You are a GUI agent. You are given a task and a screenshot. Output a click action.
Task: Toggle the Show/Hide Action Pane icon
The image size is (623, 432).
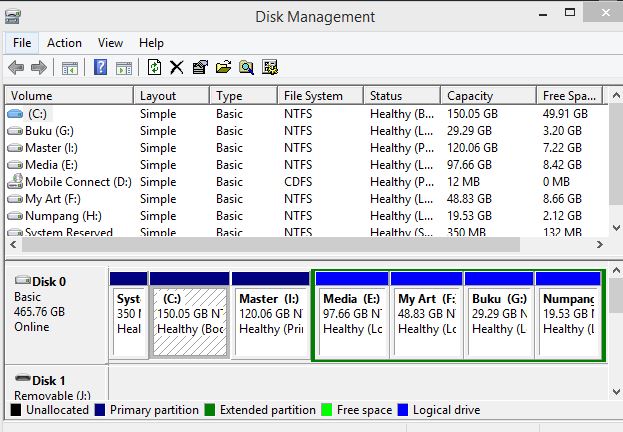(x=124, y=68)
